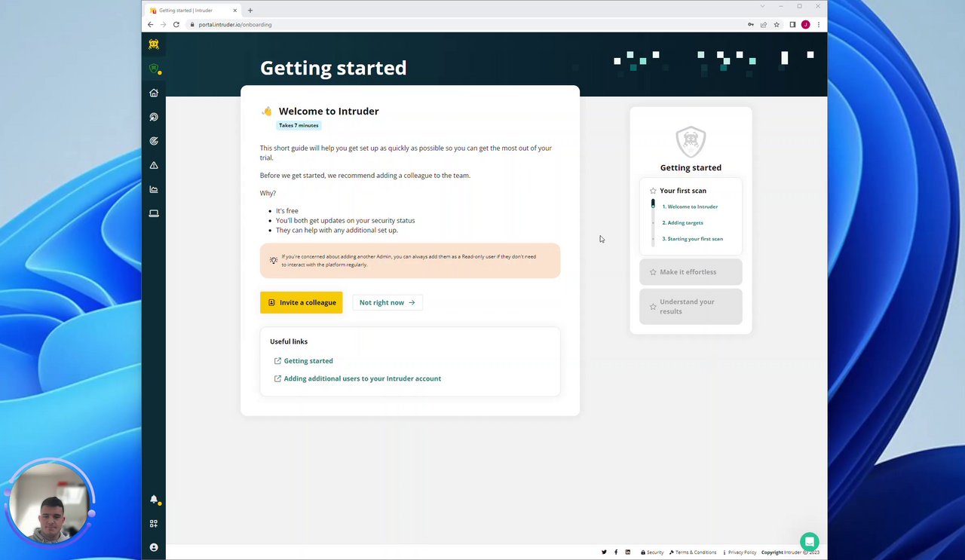Open the laptop devices icon in sidebar

click(154, 213)
